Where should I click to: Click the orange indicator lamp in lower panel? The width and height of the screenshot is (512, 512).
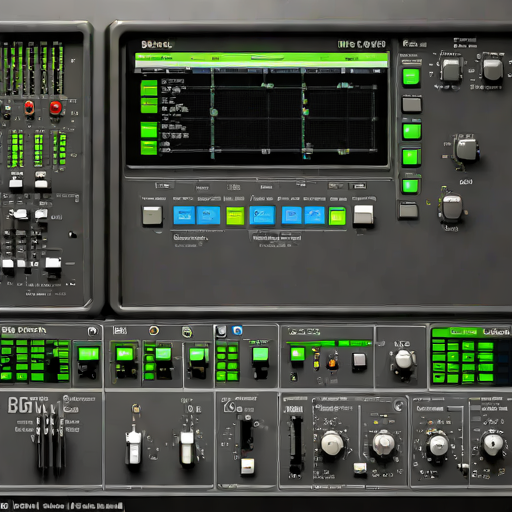pyautogui.click(x=332, y=362)
